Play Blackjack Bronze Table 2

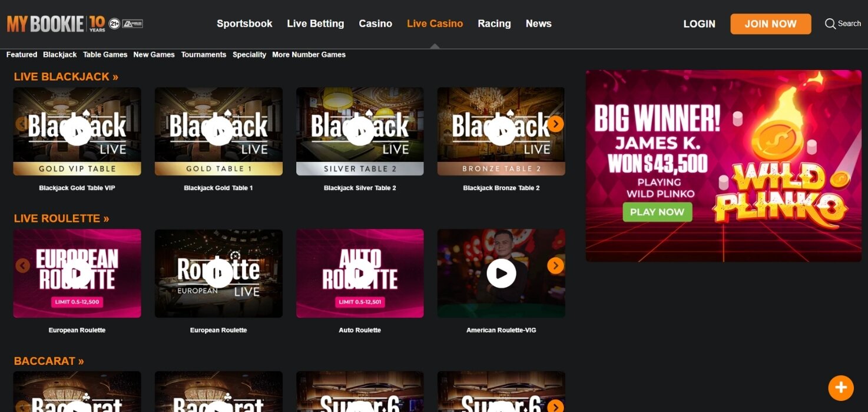(x=501, y=131)
